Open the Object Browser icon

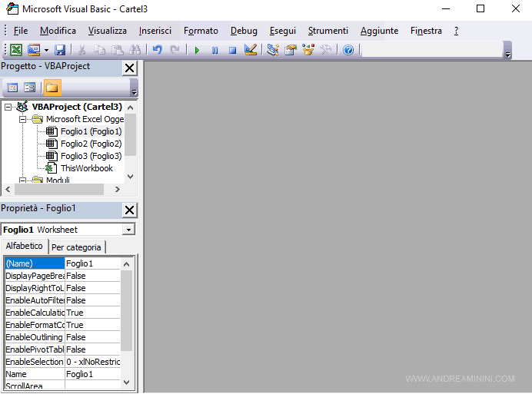click(x=308, y=50)
